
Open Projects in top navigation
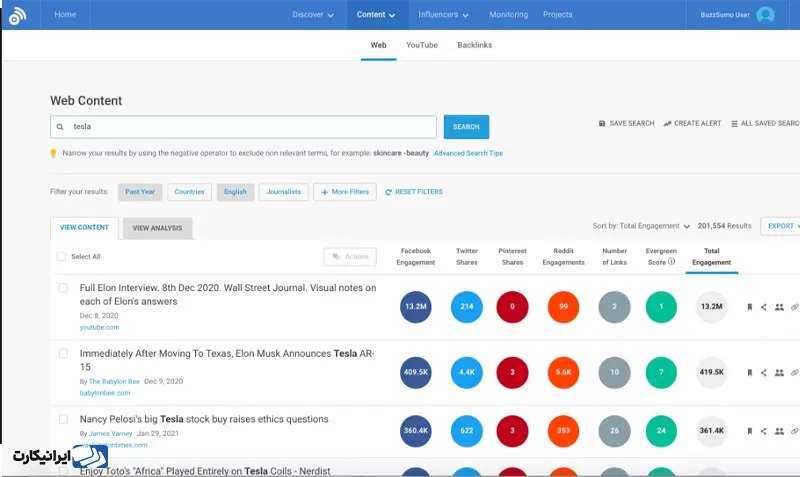(x=558, y=15)
